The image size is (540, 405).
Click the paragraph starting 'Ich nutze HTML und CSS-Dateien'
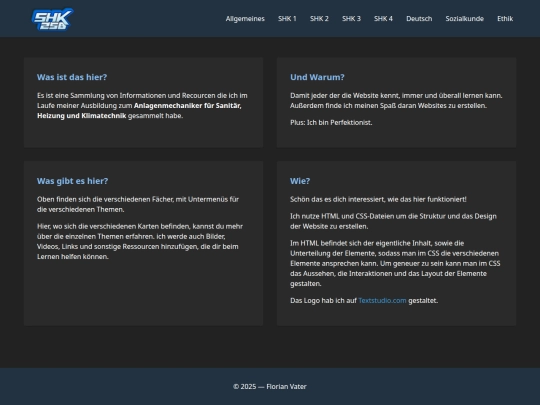393,221
